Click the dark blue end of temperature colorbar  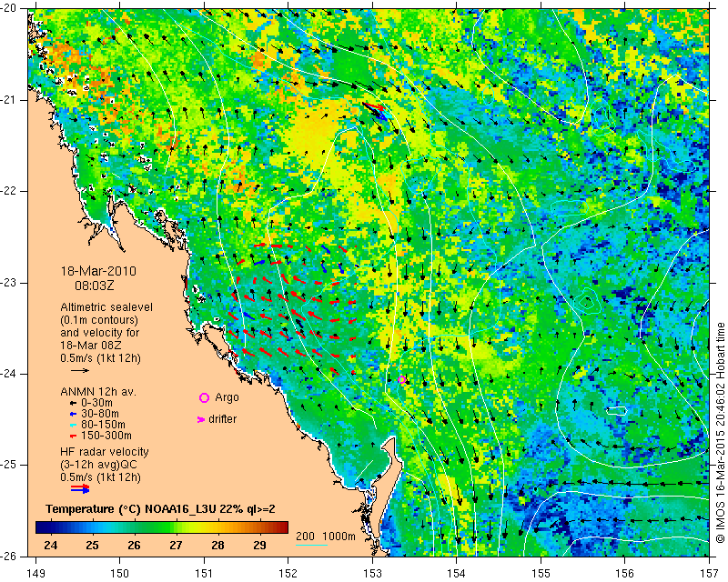click(x=42, y=527)
